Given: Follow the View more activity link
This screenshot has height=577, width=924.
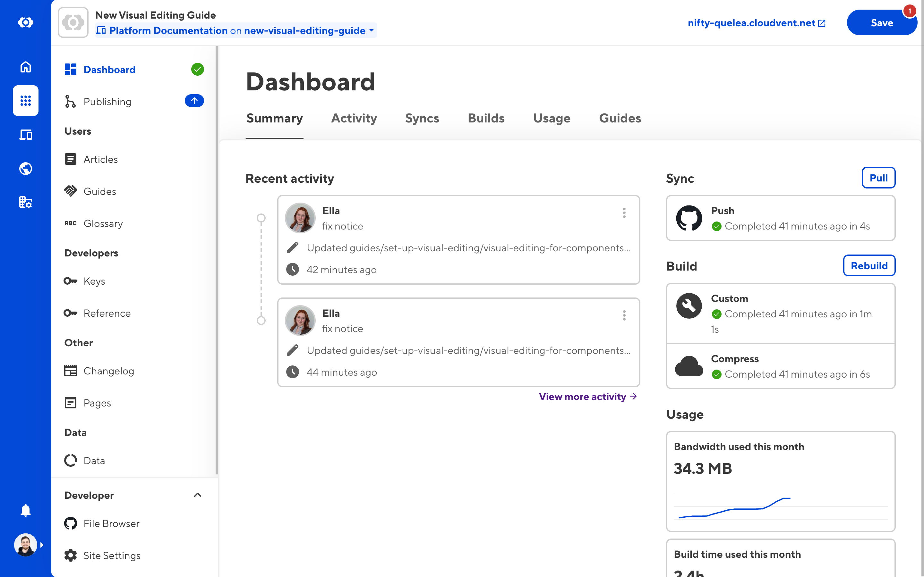Looking at the screenshot, I should [x=588, y=397].
